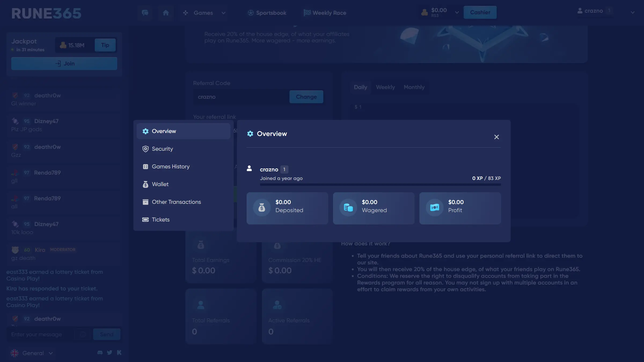Click Kira moderator username in chat

(40, 250)
